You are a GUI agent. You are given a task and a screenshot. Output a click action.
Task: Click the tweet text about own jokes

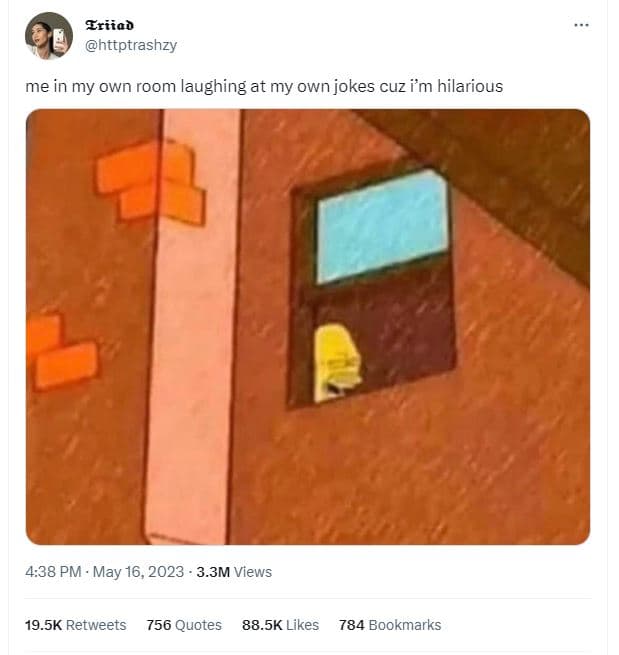(x=264, y=86)
